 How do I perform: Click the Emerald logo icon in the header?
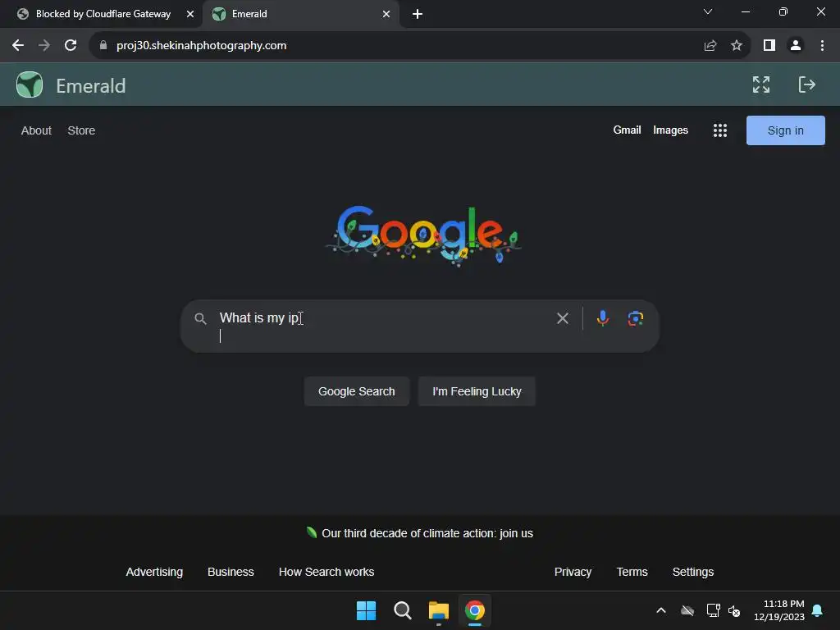click(x=30, y=84)
